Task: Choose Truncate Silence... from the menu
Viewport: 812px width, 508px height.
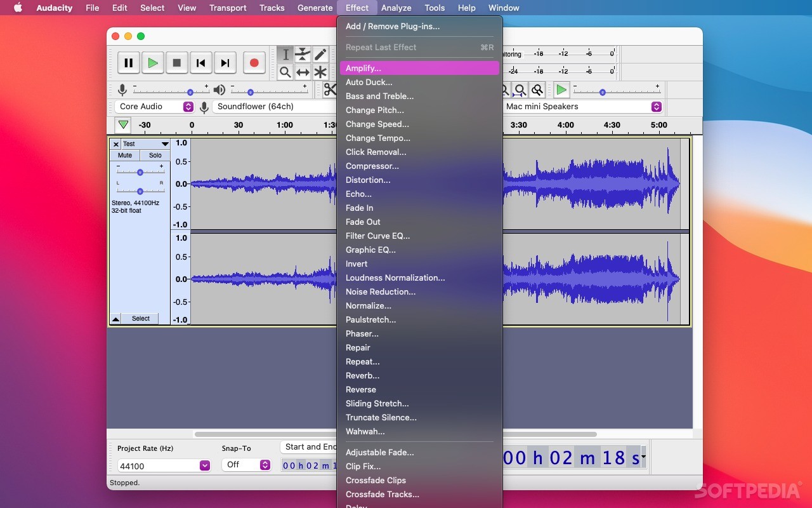Action: [x=419, y=417]
